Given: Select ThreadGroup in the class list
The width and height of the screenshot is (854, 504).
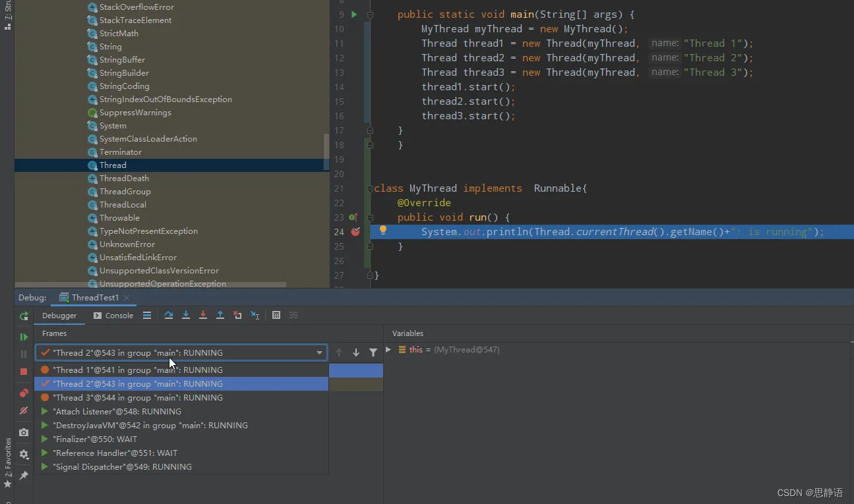Looking at the screenshot, I should (x=125, y=192).
